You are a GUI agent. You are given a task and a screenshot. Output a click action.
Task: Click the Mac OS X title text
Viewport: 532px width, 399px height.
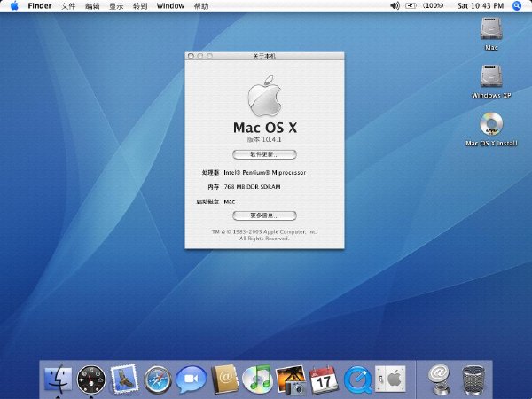pos(265,128)
